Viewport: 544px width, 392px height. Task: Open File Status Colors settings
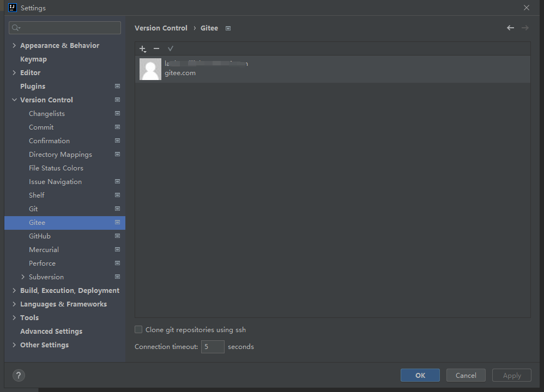click(x=56, y=168)
